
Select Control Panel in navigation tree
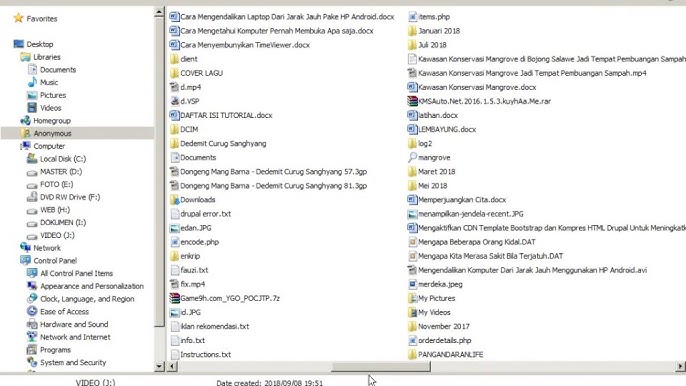pyautogui.click(x=55, y=260)
